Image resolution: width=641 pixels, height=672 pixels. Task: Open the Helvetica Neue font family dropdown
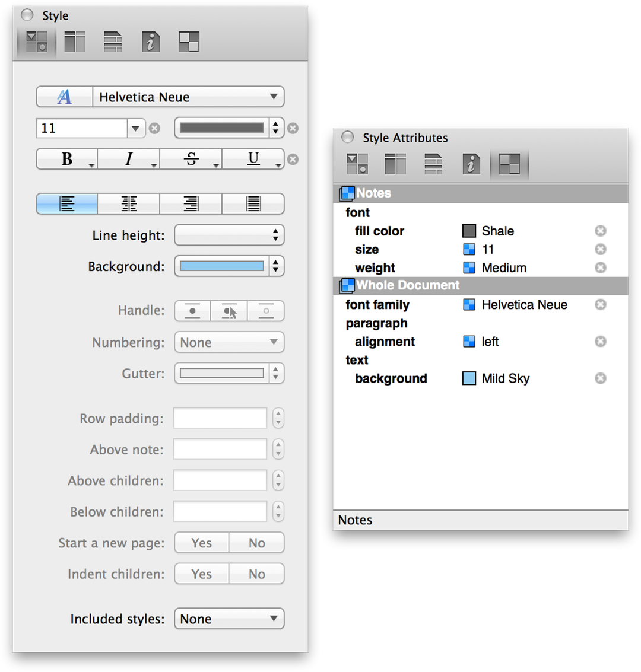coord(189,97)
